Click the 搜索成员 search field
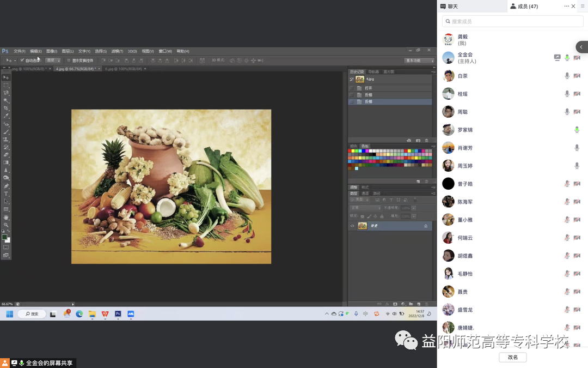The width and height of the screenshot is (588, 368). [512, 21]
